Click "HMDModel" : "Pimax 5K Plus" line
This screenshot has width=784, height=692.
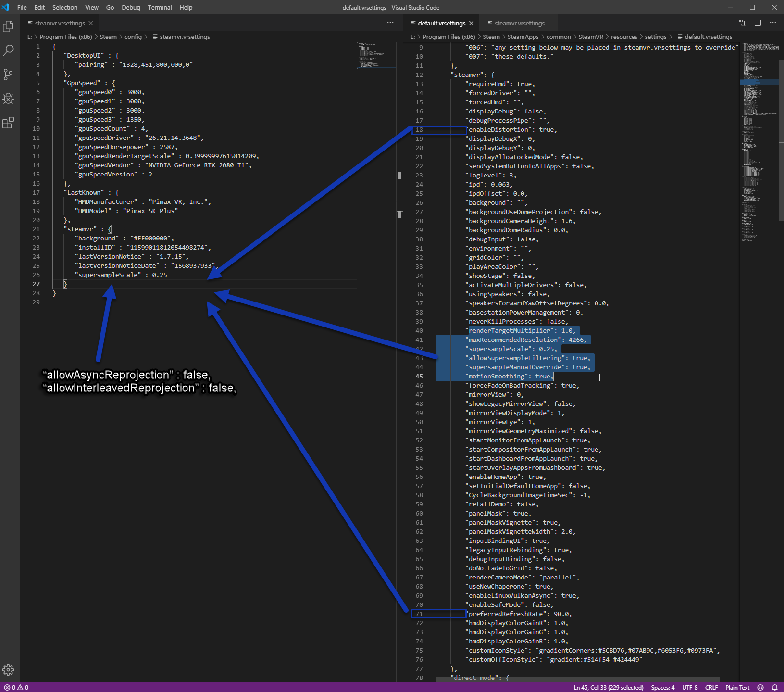pos(126,211)
